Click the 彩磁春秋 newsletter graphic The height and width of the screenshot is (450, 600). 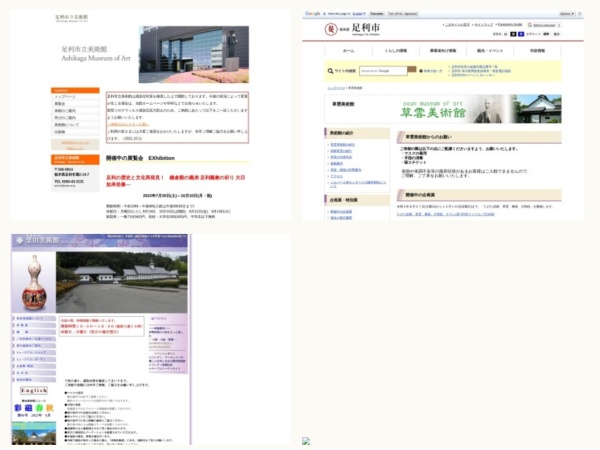[34, 408]
